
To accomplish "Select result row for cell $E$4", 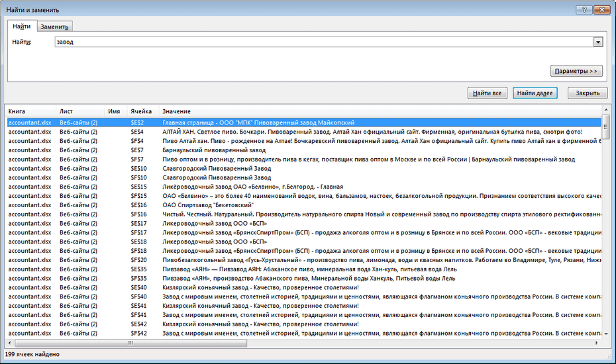I will [304, 132].
